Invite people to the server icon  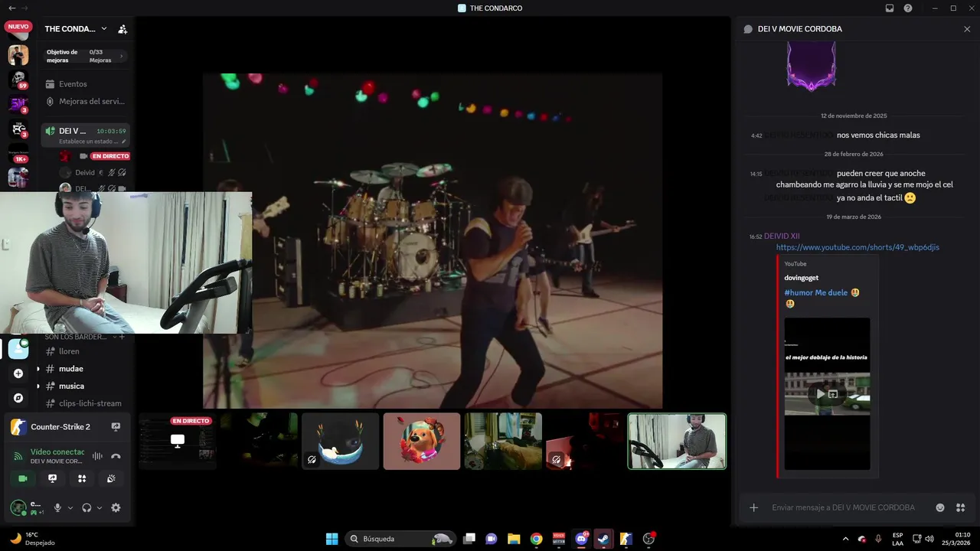point(122,29)
